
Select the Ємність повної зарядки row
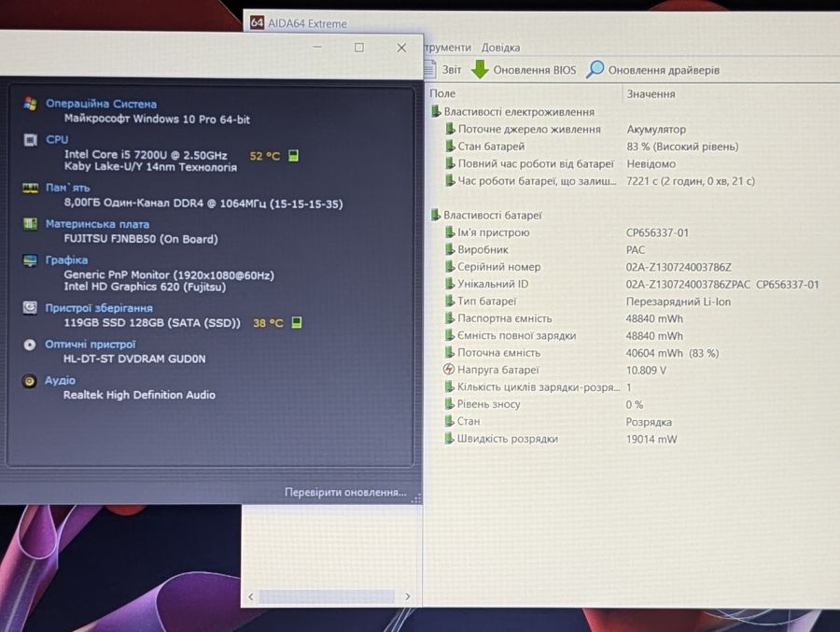[x=564, y=335]
